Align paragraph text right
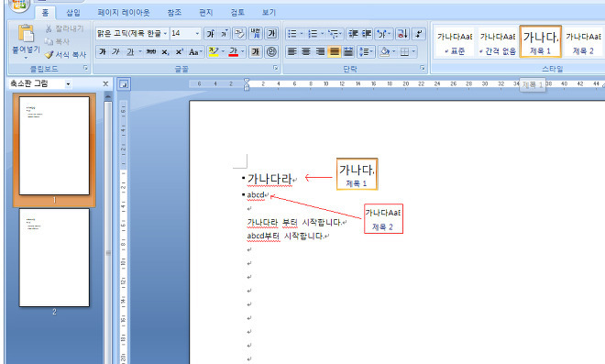Screen dimensions: 605x364 click(x=320, y=51)
